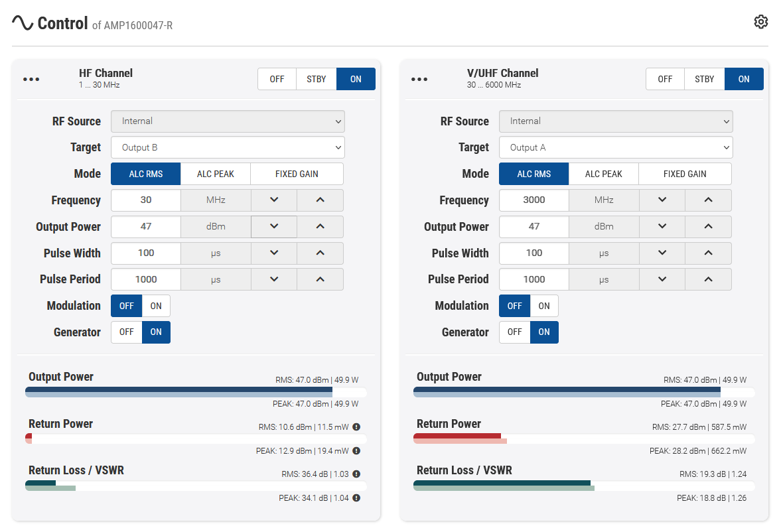Select ALC PEAK mode for HF Channel

(x=216, y=174)
